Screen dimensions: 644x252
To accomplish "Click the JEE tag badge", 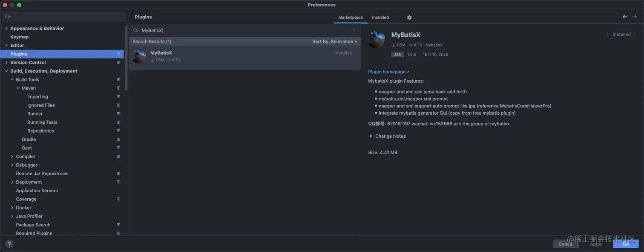I will coord(397,55).
